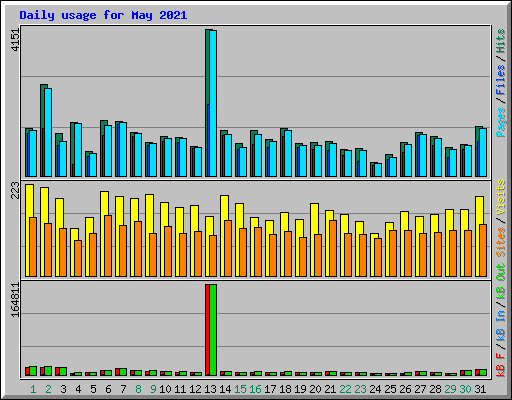Click the blue "Files" legend label
The height and width of the screenshot is (400, 512).
coord(500,80)
